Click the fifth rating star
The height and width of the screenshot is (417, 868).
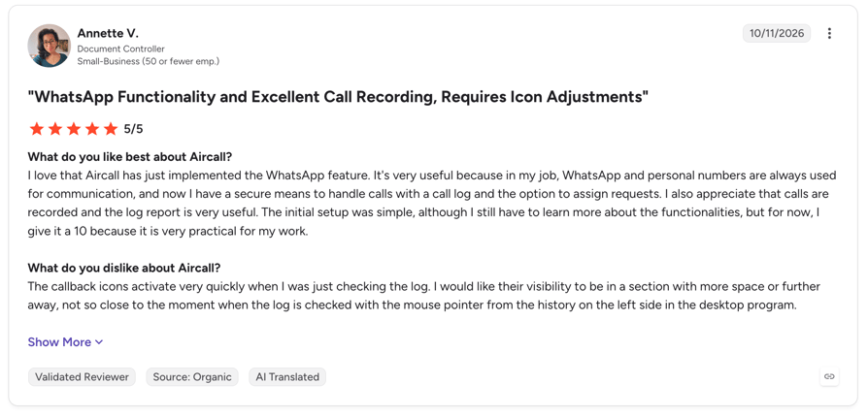coord(112,129)
